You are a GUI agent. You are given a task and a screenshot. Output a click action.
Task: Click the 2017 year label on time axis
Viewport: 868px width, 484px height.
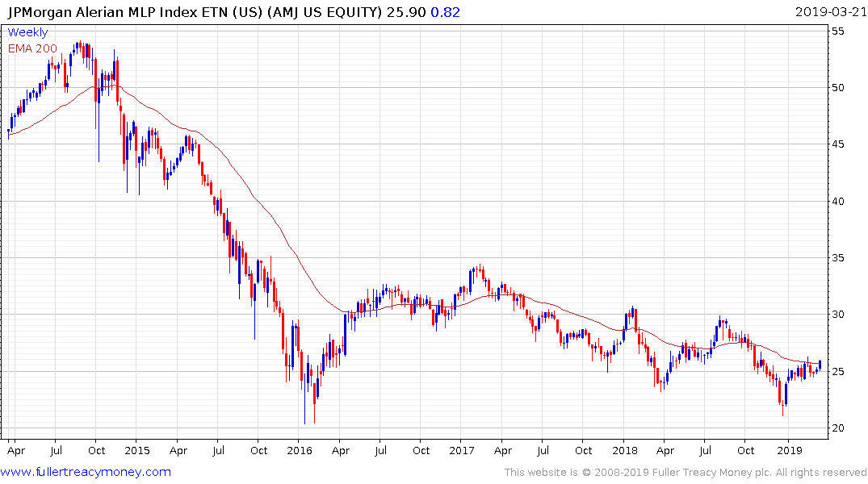coord(462,451)
